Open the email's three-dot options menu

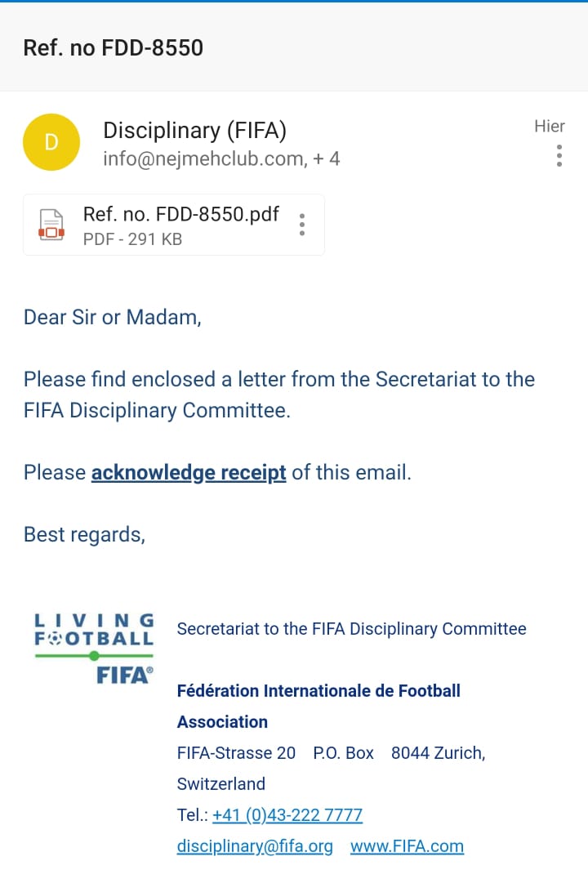[559, 155]
